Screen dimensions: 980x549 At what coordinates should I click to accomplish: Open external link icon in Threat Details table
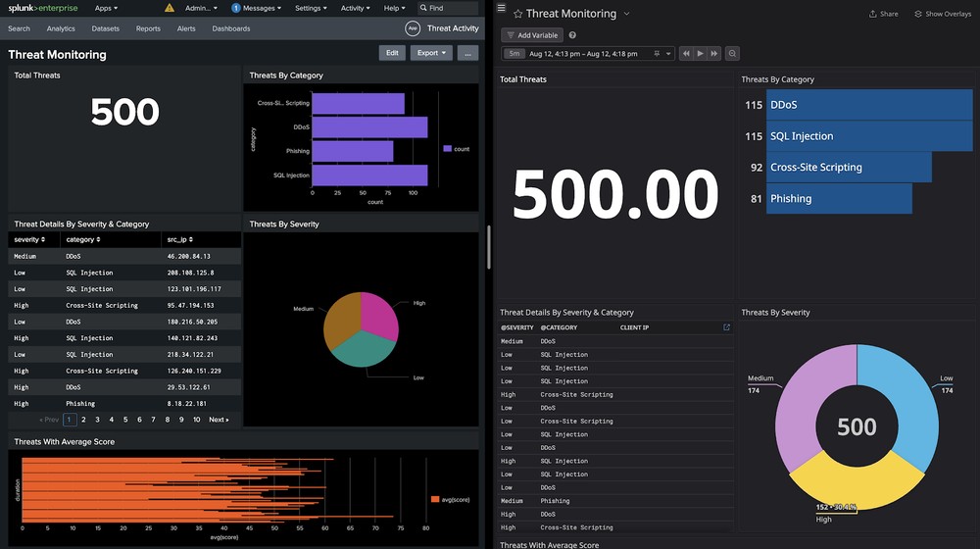726,327
